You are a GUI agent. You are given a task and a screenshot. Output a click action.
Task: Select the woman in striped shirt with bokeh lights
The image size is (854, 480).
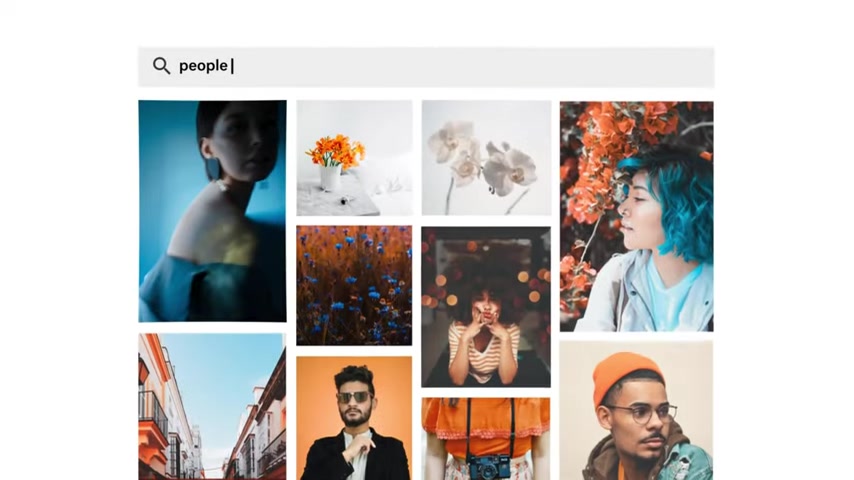tap(486, 307)
